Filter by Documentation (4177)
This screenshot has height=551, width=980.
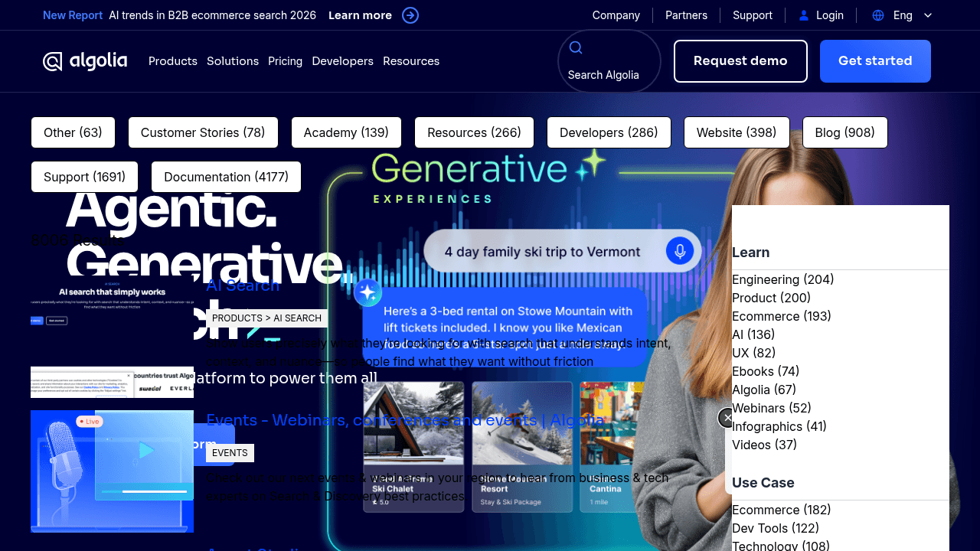tap(227, 177)
